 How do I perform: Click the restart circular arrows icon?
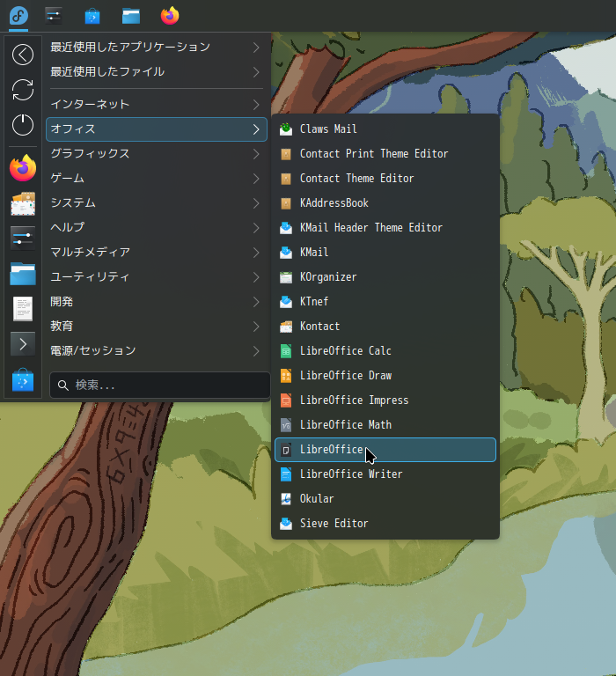pos(23,90)
